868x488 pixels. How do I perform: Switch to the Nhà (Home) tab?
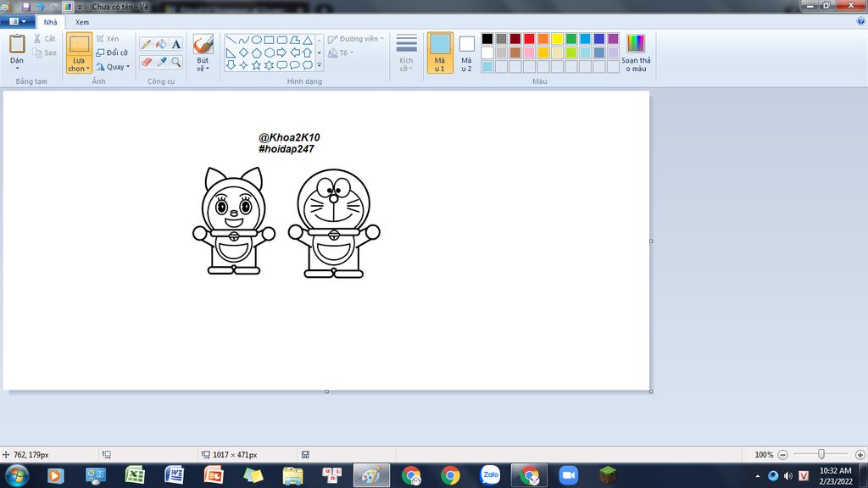coord(50,22)
